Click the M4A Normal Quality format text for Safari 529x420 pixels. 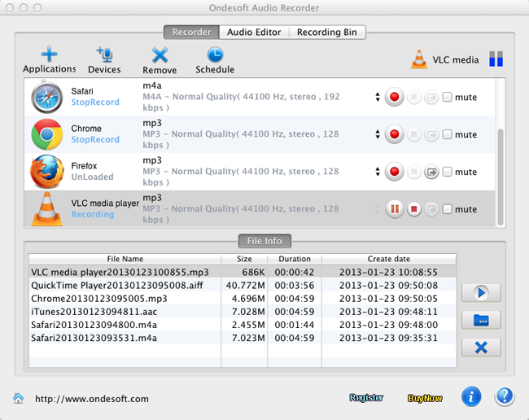tap(241, 102)
